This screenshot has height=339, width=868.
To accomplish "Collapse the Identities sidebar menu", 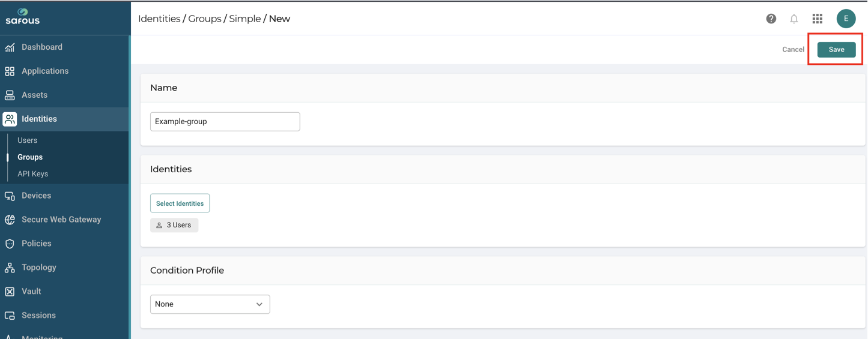I will 64,119.
